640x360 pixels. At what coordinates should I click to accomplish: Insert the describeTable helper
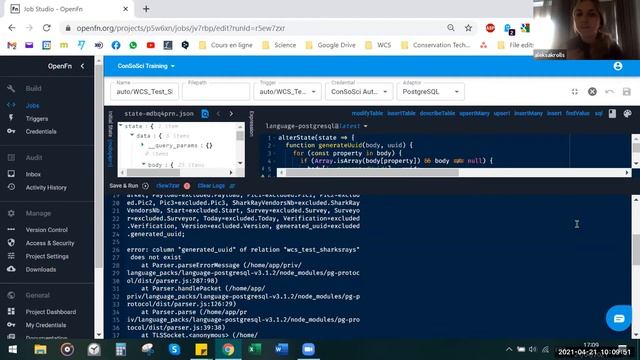[x=437, y=113]
